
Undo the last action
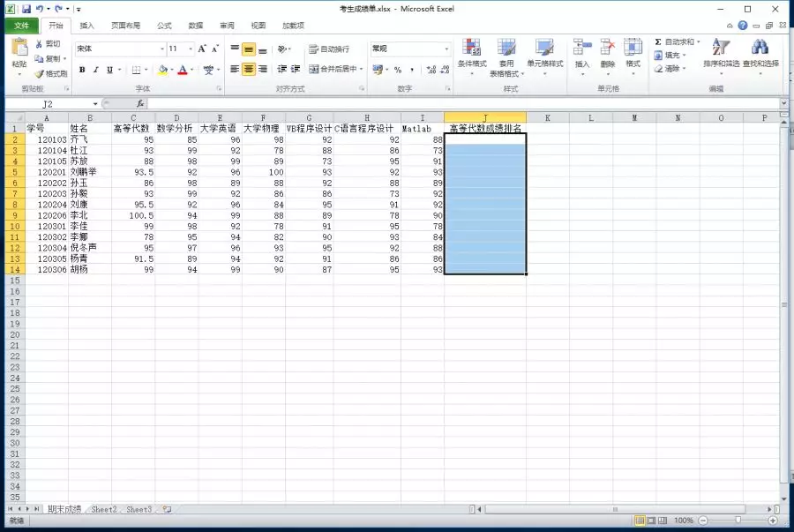[x=40, y=9]
